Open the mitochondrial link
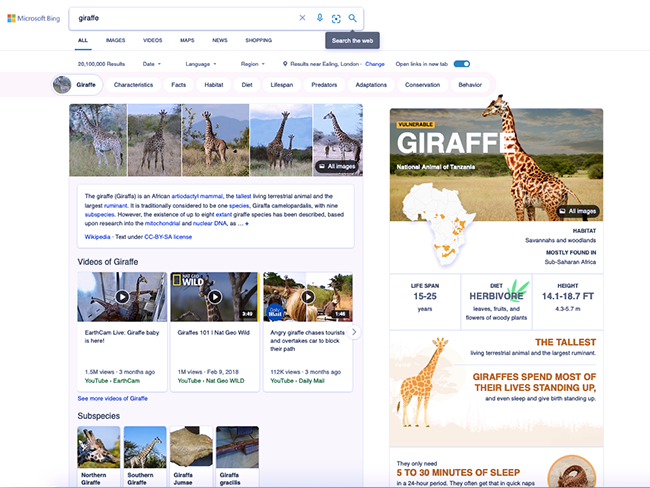 pos(162,223)
